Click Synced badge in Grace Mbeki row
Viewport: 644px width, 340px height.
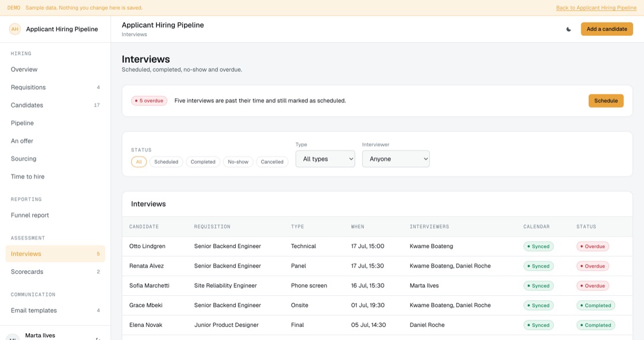[538, 305]
